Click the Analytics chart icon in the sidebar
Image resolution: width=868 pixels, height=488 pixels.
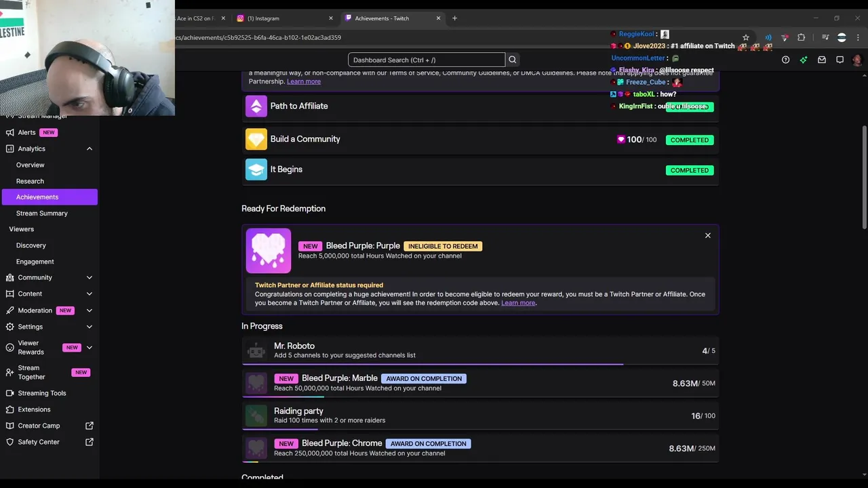[x=9, y=148]
